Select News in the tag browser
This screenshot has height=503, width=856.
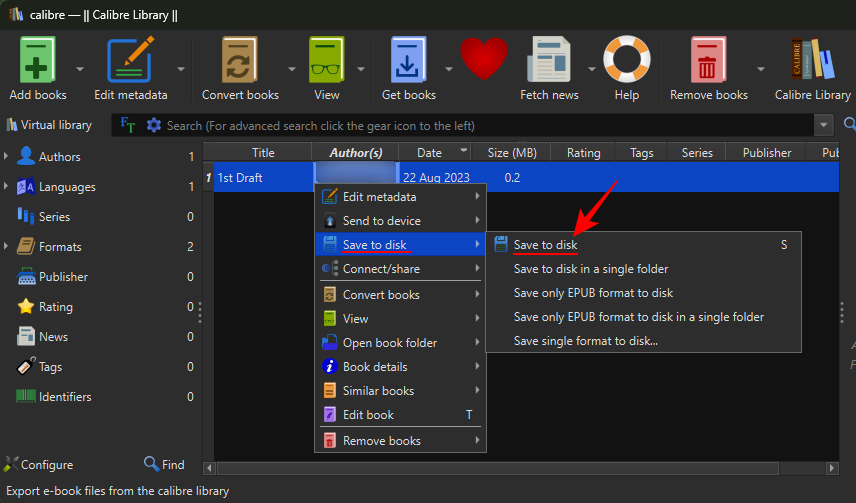53,337
